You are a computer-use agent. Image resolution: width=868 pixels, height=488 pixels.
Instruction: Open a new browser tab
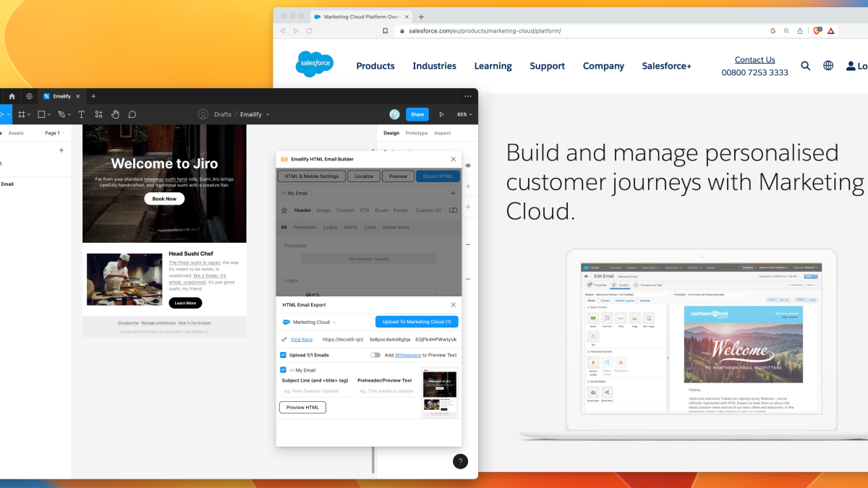click(x=422, y=17)
